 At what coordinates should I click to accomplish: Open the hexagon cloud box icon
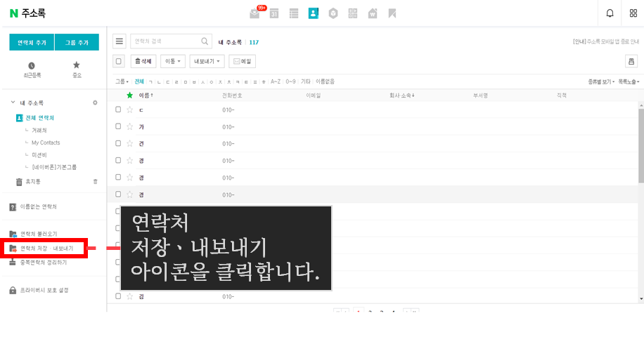pyautogui.click(x=333, y=13)
